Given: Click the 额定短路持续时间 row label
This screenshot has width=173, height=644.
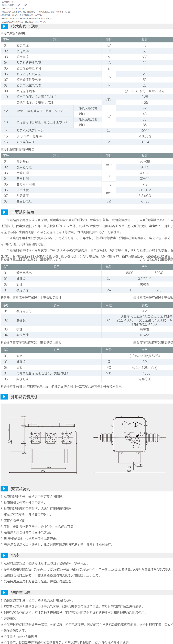Looking at the screenshot, I should coord(29,68).
